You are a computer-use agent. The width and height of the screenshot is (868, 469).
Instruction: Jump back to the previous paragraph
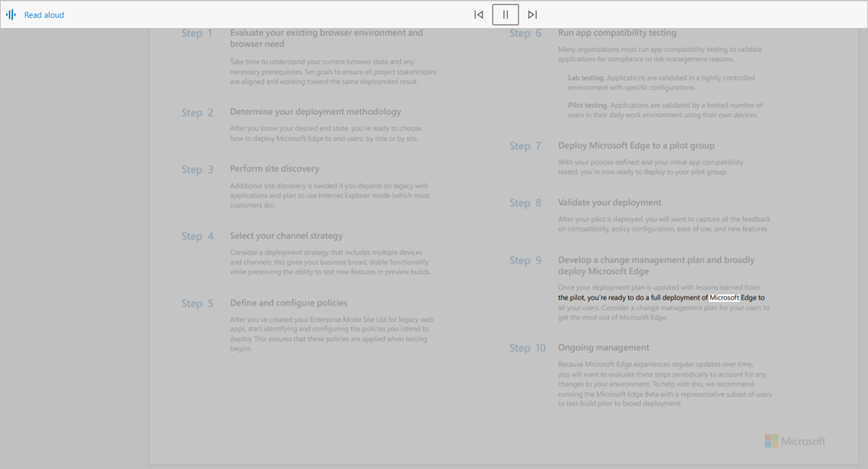pos(478,14)
